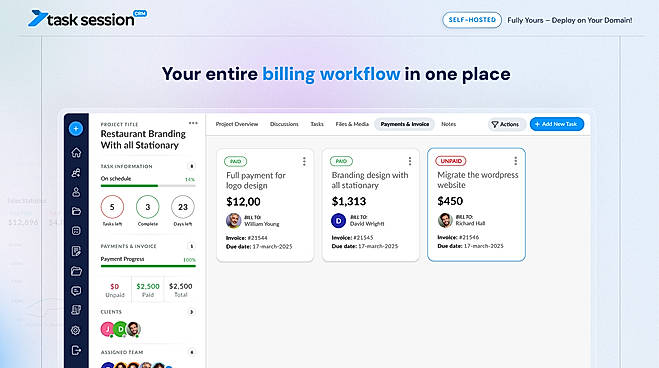Viewport: 659px width, 368px height.
Task: Open the team members icon below Home
Action: (x=76, y=173)
